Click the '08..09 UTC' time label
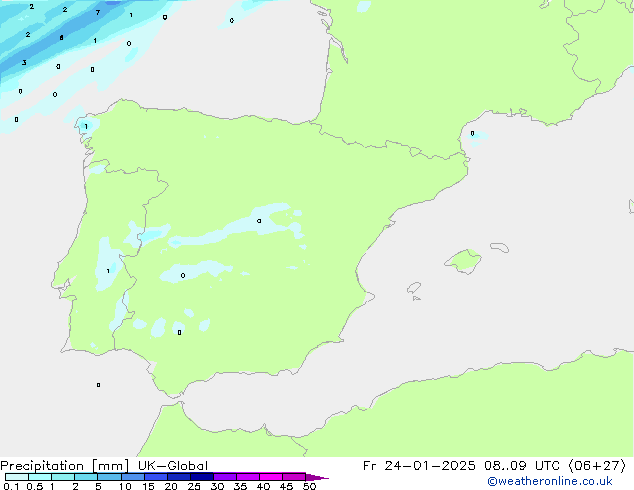Image resolution: width=634 pixels, height=490 pixels. point(522,466)
